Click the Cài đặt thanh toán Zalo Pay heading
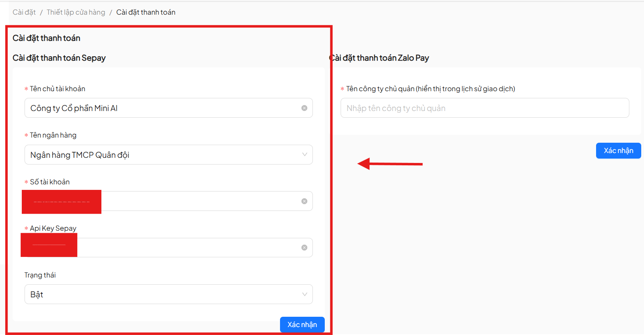Image resolution: width=644 pixels, height=335 pixels. (x=380, y=58)
